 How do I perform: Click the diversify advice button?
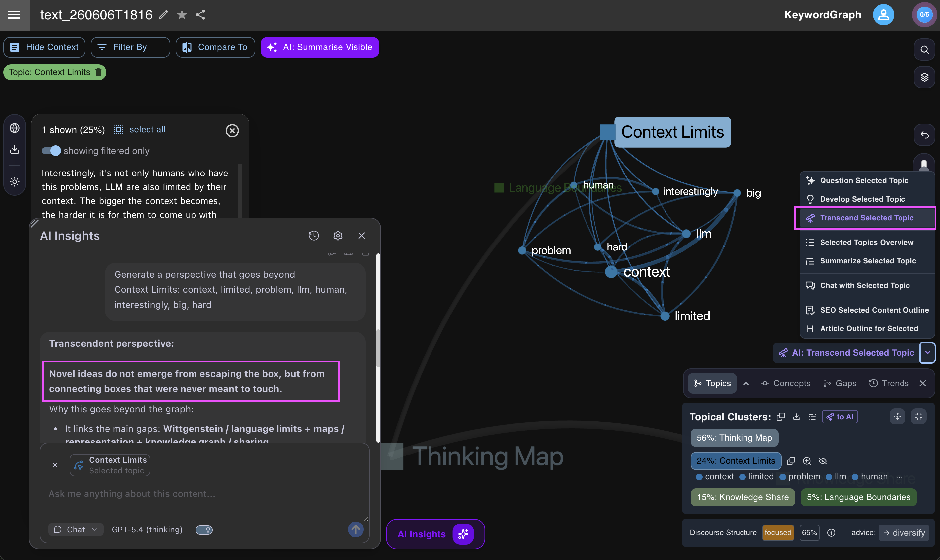[904, 532]
